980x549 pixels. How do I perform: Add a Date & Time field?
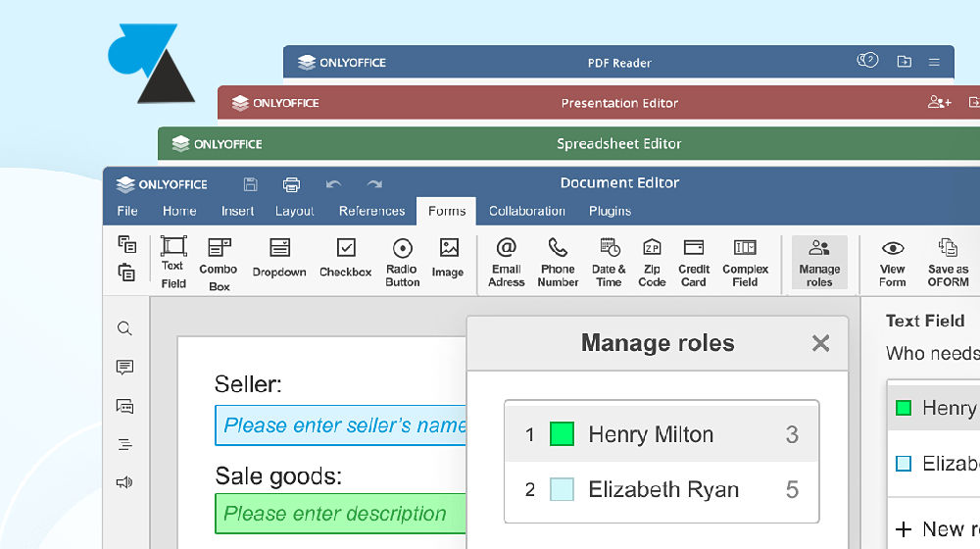pos(609,263)
